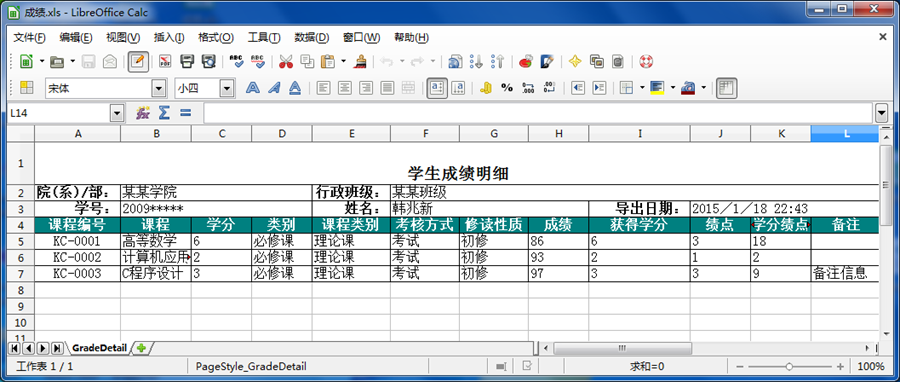Open the font name dropdown
900x382 pixels.
(x=159, y=88)
